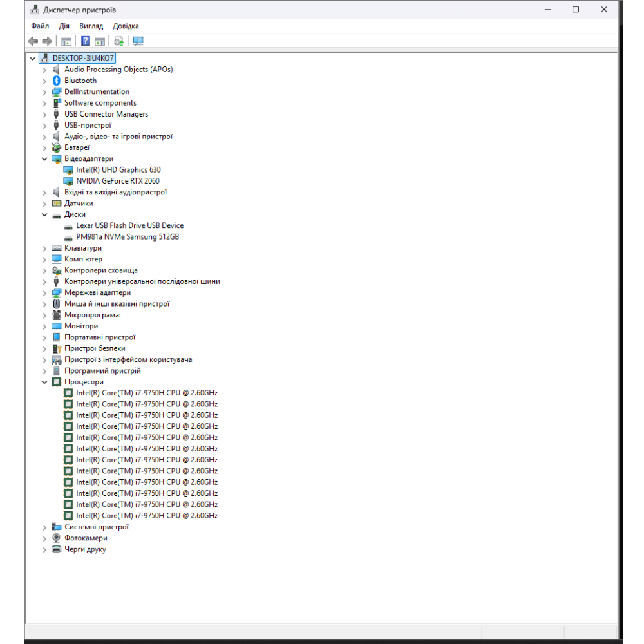Click the Bluetooth category icon
The height and width of the screenshot is (644, 644).
pyautogui.click(x=57, y=80)
